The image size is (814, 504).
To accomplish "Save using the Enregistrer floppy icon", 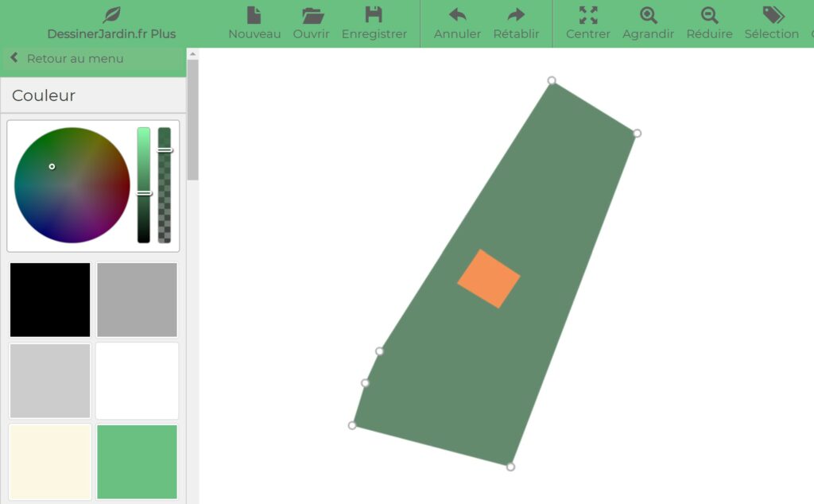I will (x=374, y=15).
